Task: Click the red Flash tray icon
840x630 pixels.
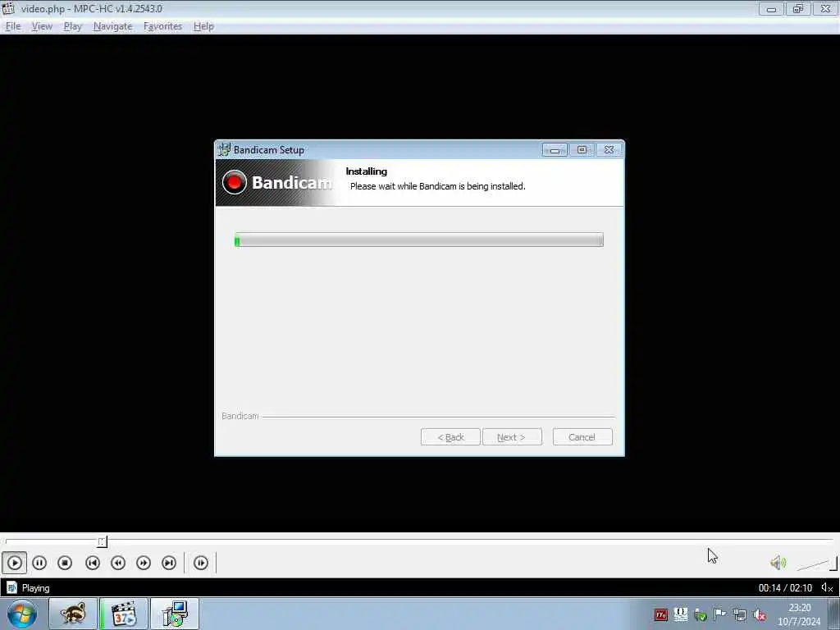Action: coord(660,615)
